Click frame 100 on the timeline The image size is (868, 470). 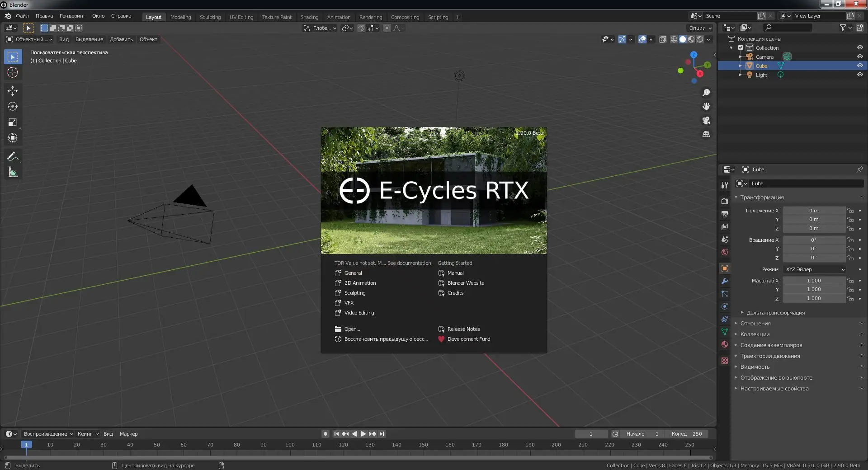[x=290, y=445]
